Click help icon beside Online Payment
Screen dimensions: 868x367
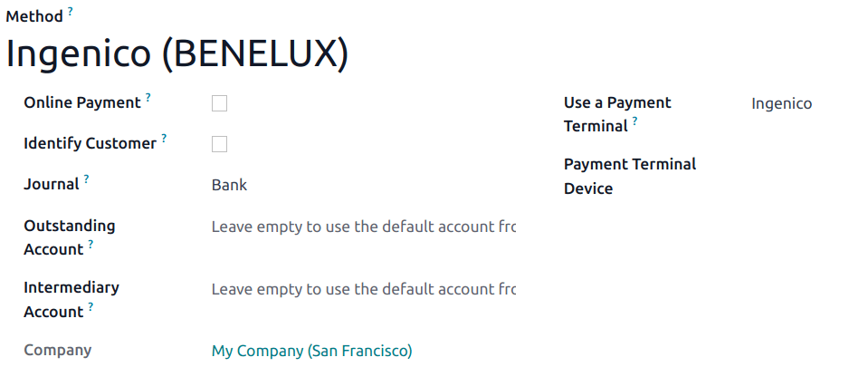(x=148, y=97)
